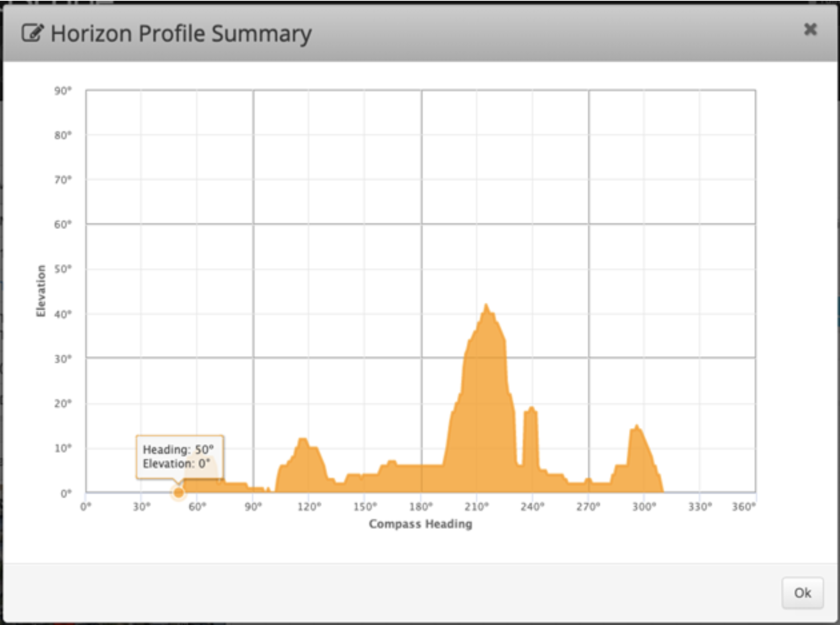This screenshot has height=625, width=840.
Task: Click the tallest horizon peak near 210°
Action: click(486, 308)
